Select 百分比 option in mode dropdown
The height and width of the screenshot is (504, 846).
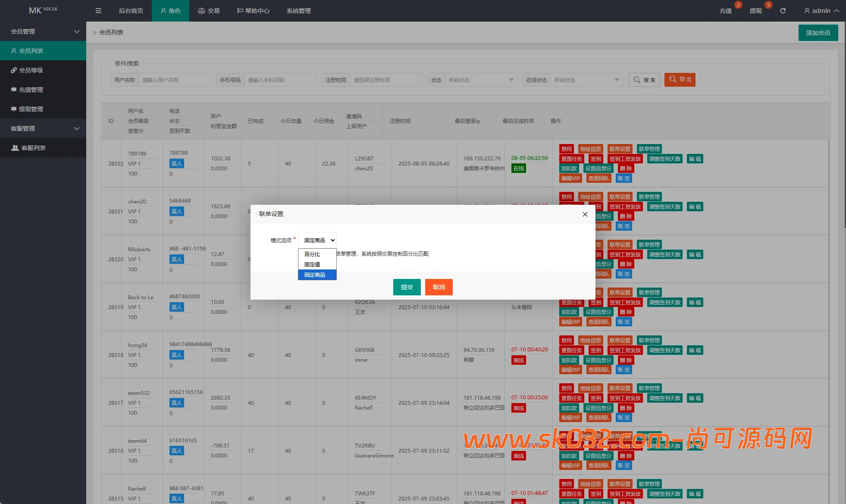[313, 254]
